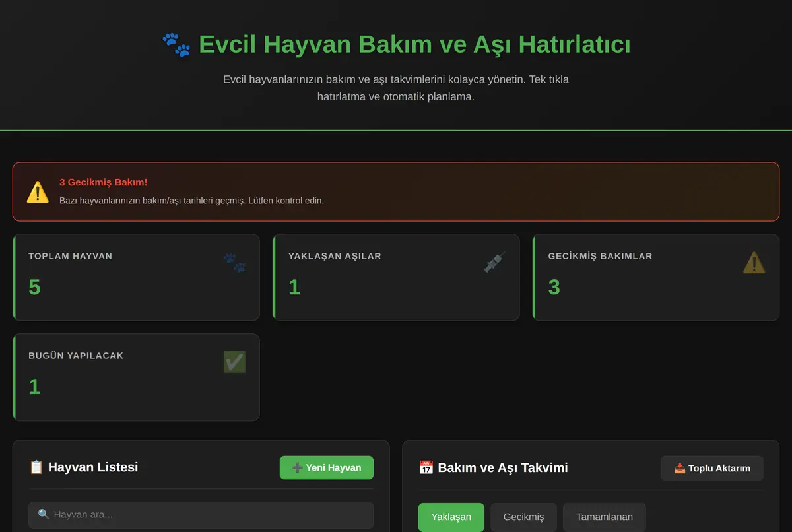Select the Yaklaşan Aşılar stat card
The height and width of the screenshot is (532, 792).
pyautogui.click(x=396, y=277)
